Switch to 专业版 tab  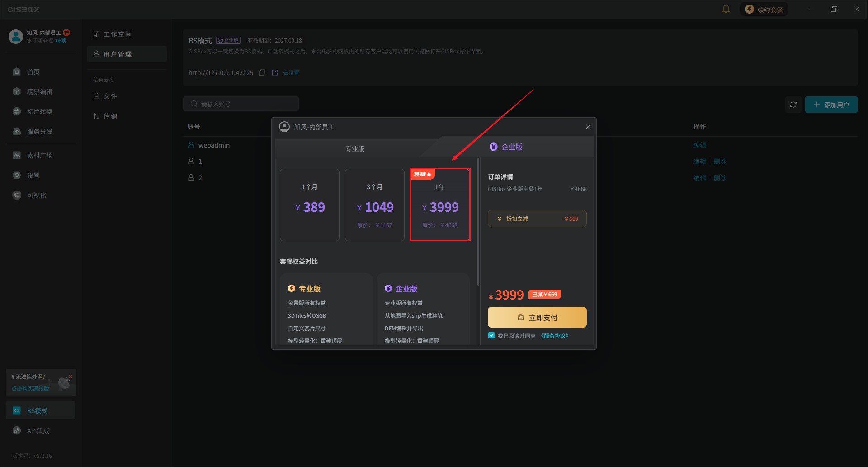pos(355,149)
